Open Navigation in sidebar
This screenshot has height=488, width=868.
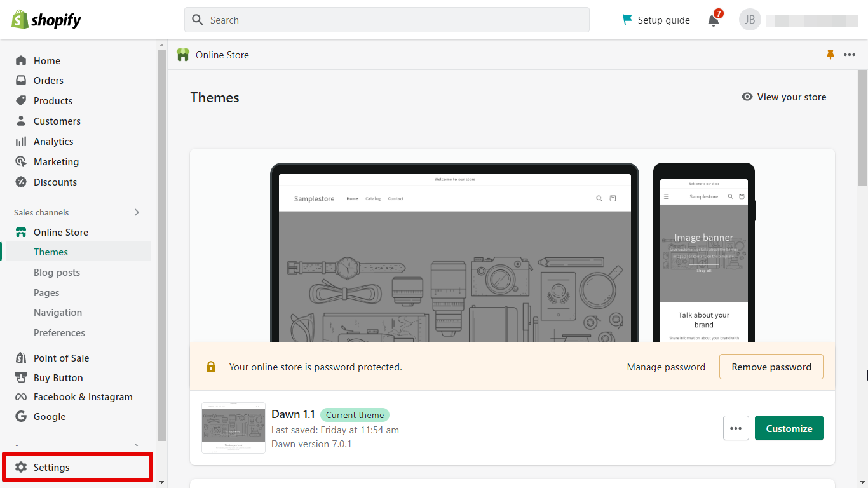58,313
